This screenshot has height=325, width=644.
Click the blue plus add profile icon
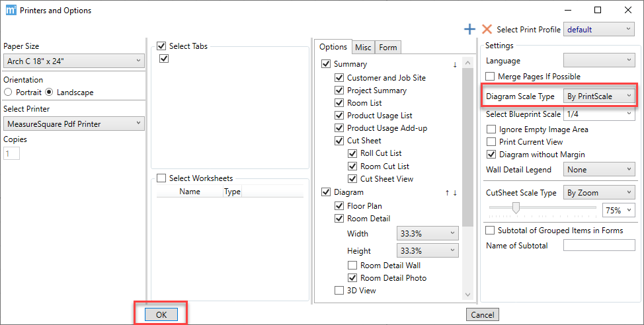[469, 29]
